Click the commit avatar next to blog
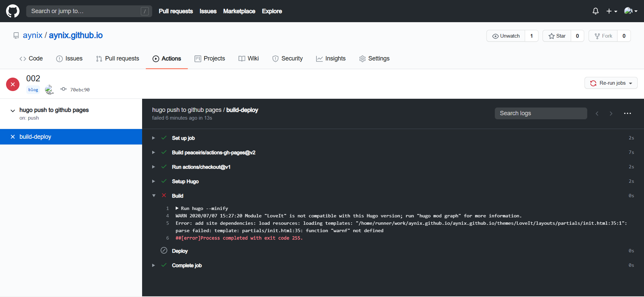 click(x=49, y=89)
